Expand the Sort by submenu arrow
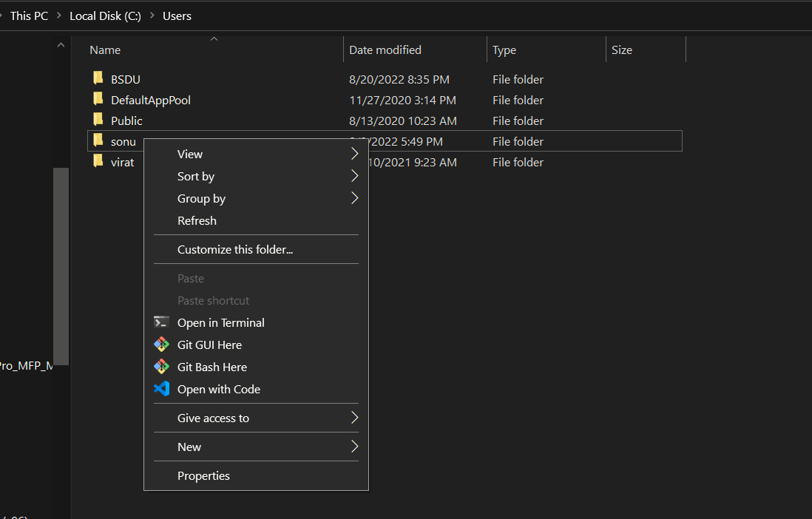This screenshot has height=519, width=812. point(354,176)
